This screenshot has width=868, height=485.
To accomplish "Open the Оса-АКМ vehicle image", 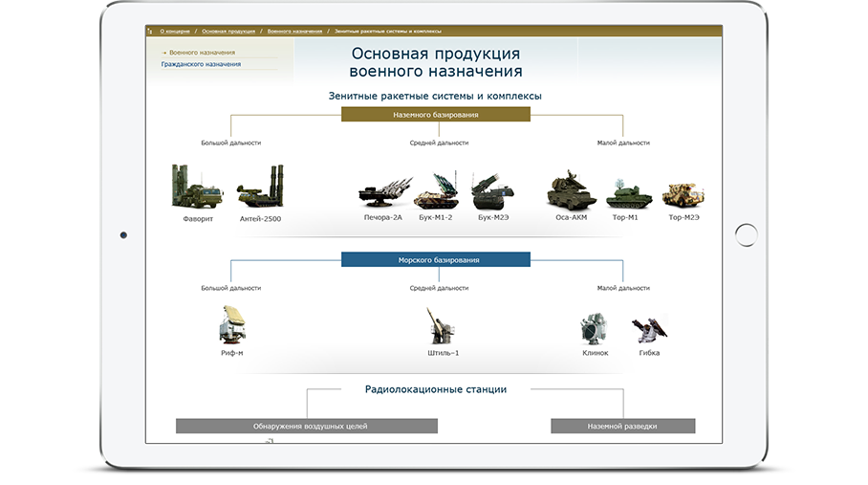I will [x=572, y=190].
